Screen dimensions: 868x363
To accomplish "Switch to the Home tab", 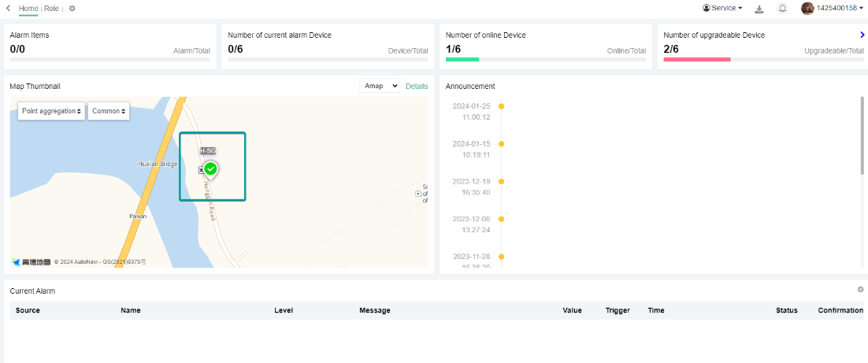I will tap(28, 9).
